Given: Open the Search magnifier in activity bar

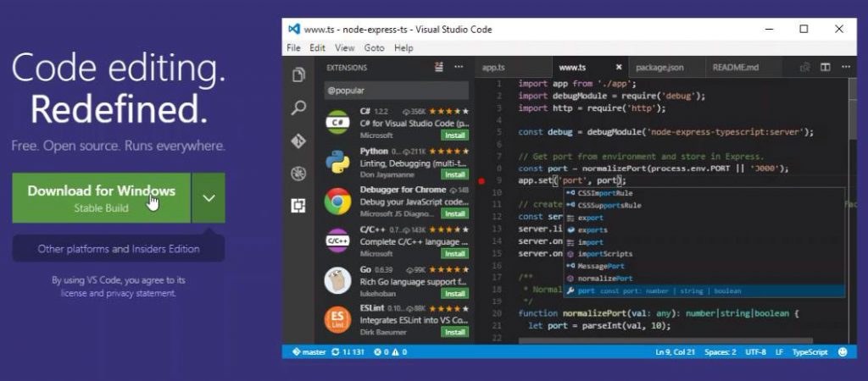Looking at the screenshot, I should tap(298, 108).
